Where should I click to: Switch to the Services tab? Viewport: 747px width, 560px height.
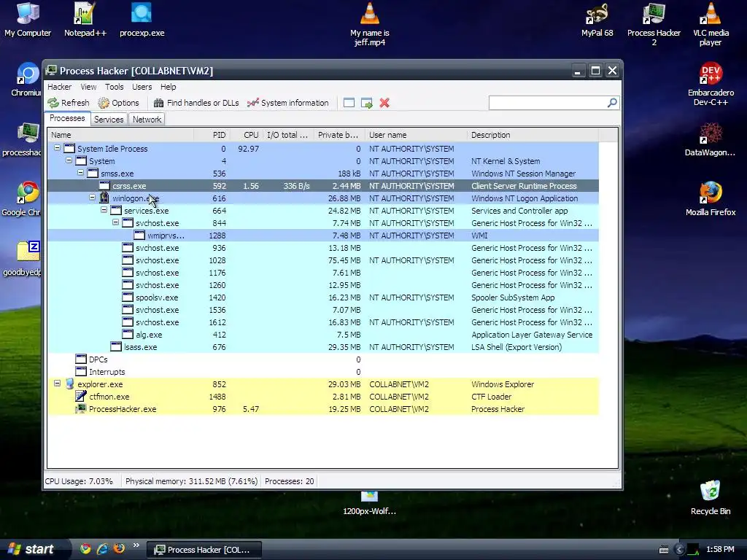click(x=109, y=120)
